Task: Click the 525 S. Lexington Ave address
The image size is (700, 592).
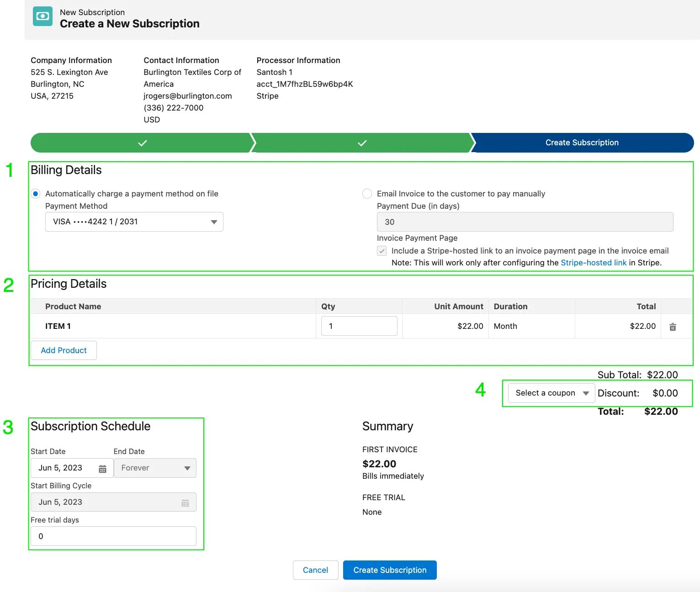Action: [69, 72]
